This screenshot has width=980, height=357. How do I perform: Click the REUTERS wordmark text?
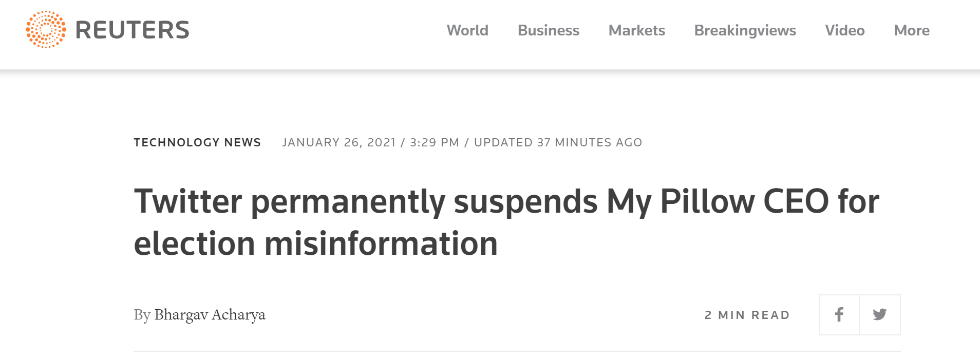click(132, 30)
